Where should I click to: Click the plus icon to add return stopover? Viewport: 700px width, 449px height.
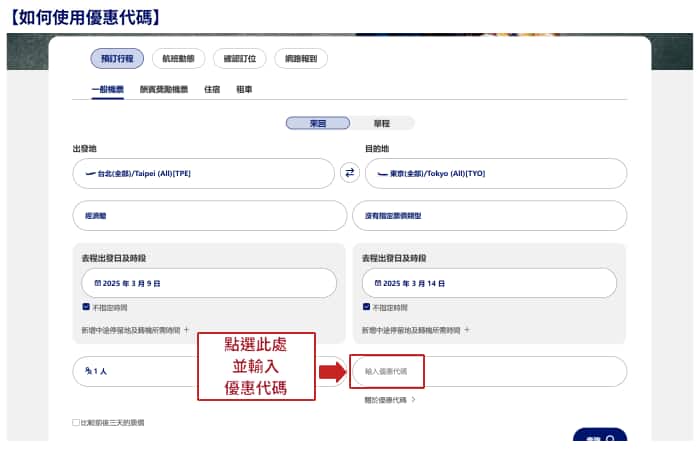(466, 329)
